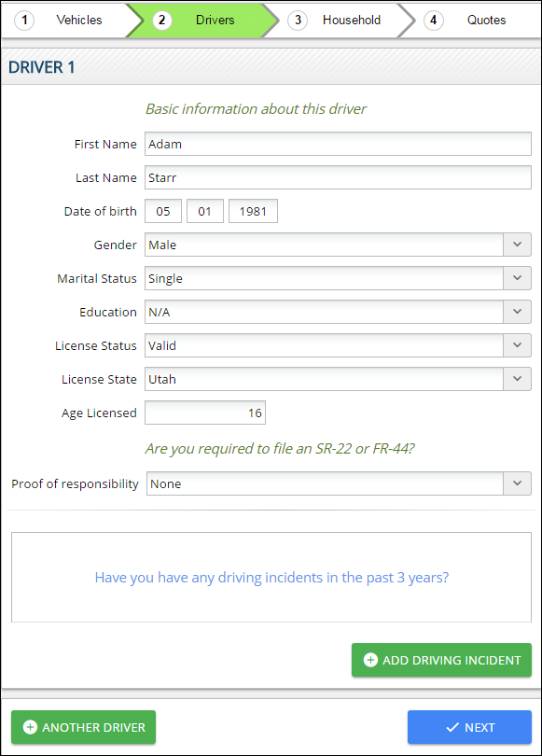Click the step 3 circle icon for Household
The image size is (542, 756).
pos(298,21)
